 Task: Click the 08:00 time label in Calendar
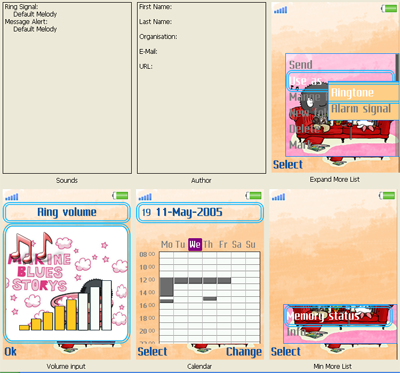click(147, 255)
